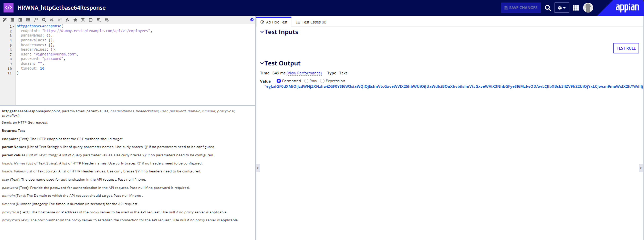The image size is (644, 240).
Task: Select the Expression value option
Action: [x=322, y=81]
